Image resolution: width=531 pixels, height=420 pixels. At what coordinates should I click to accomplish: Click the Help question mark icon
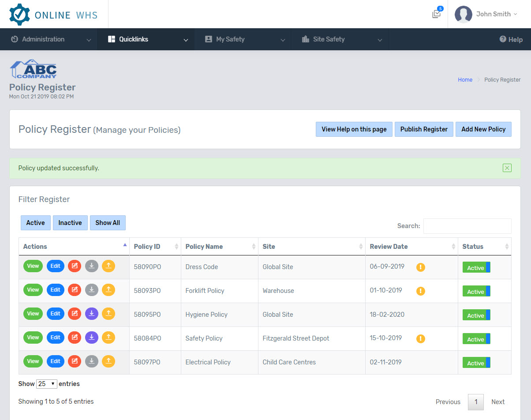(503, 39)
